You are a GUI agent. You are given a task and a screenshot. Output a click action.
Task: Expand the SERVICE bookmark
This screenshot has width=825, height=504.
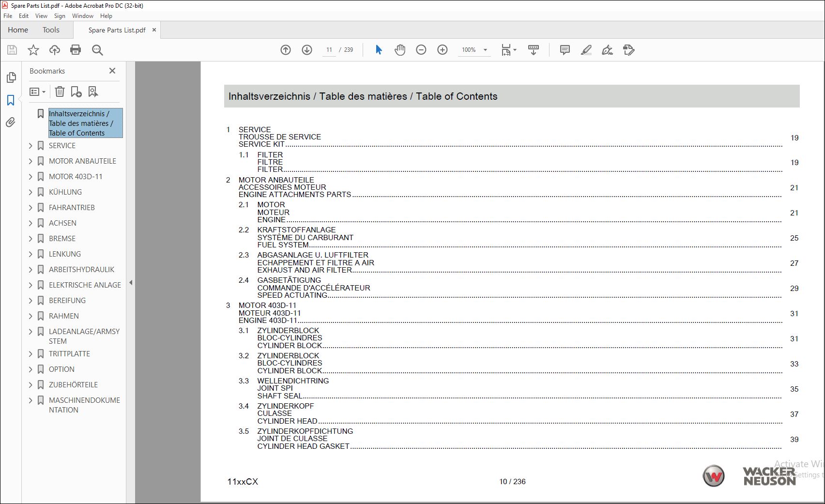[x=31, y=146]
